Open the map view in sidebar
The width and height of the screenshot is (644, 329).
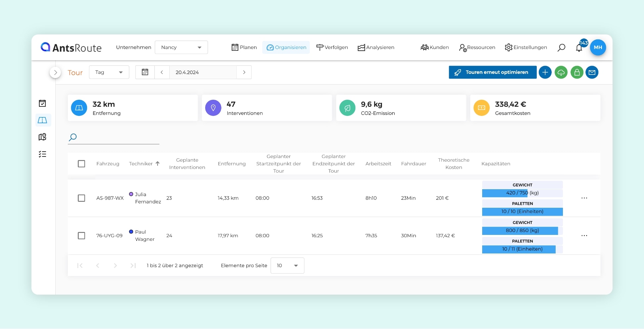point(42,137)
